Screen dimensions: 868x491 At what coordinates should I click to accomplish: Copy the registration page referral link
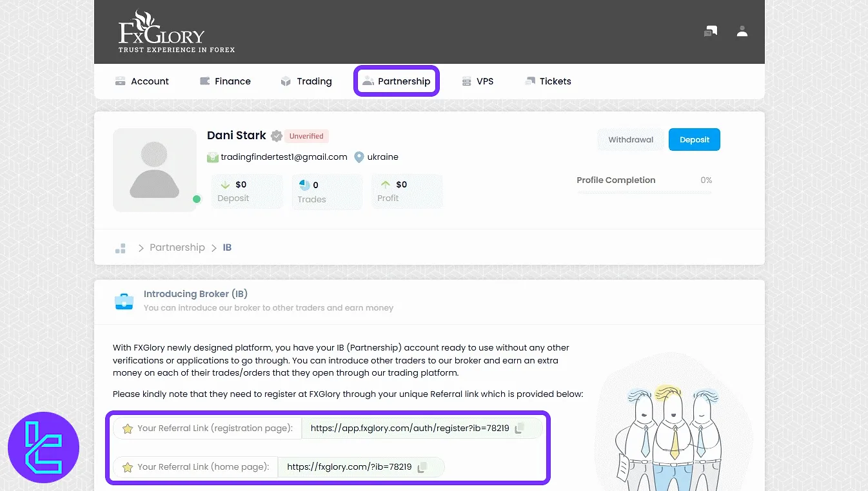tap(520, 428)
